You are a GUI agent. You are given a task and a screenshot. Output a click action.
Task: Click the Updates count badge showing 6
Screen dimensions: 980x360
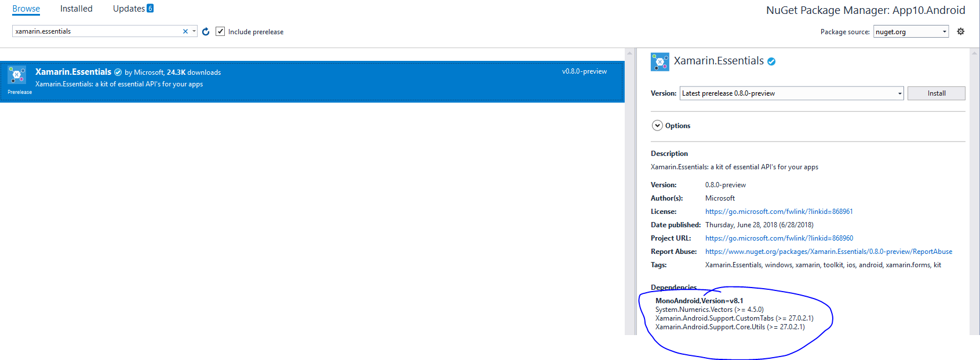[150, 8]
